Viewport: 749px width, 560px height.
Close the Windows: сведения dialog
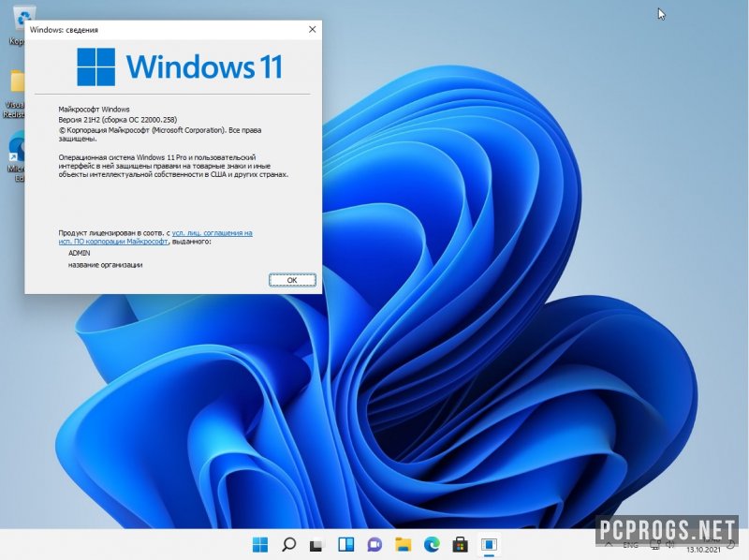tap(313, 29)
